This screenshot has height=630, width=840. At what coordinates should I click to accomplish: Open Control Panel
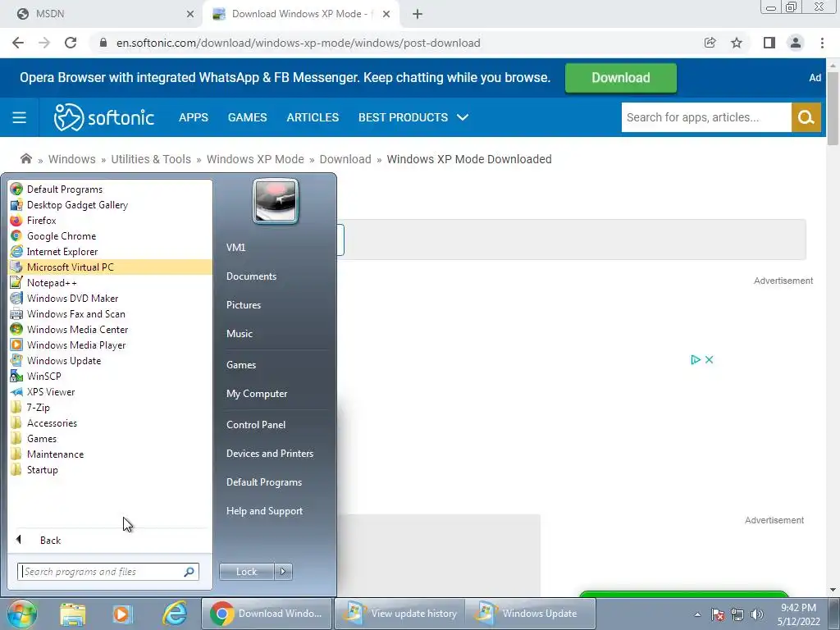pos(256,425)
